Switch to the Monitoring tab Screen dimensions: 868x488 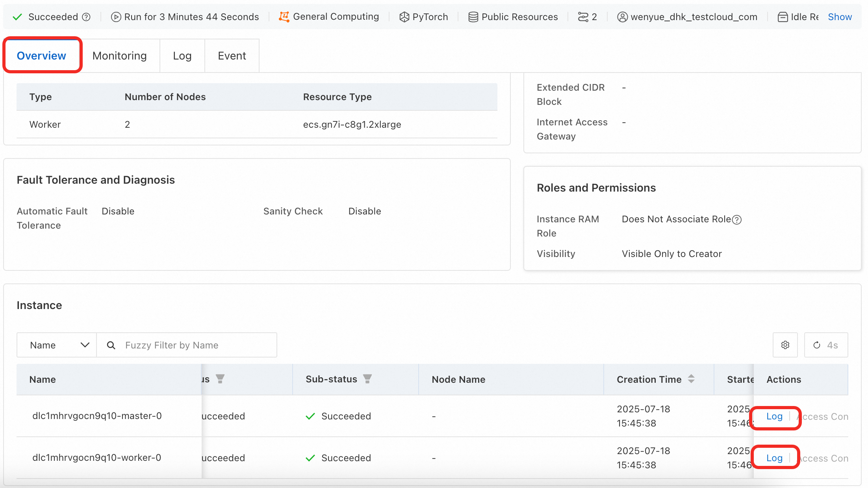tap(119, 56)
